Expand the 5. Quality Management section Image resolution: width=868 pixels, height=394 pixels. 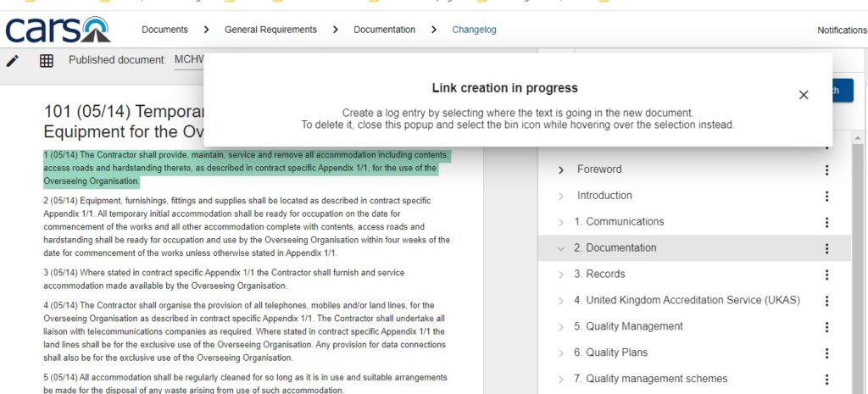coord(561,327)
